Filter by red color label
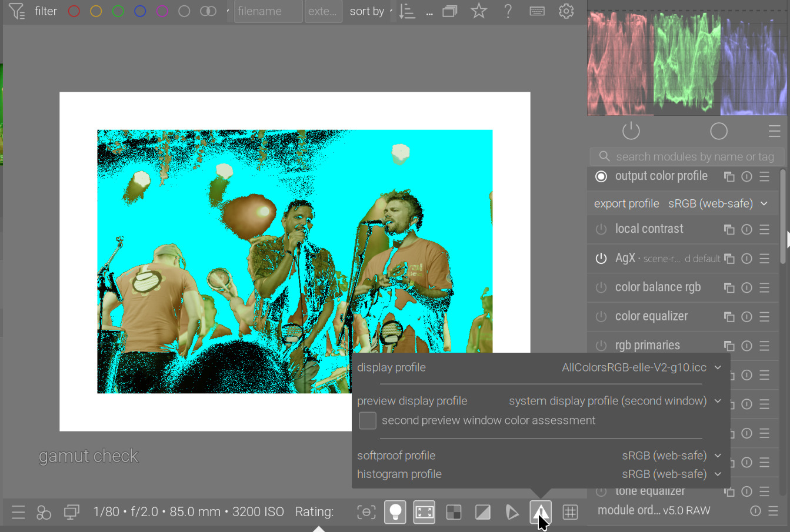This screenshot has width=790, height=532. pos(74,11)
